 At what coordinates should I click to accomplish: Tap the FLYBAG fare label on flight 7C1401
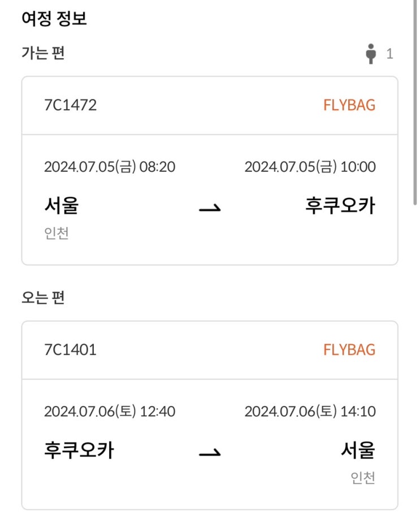point(349,350)
